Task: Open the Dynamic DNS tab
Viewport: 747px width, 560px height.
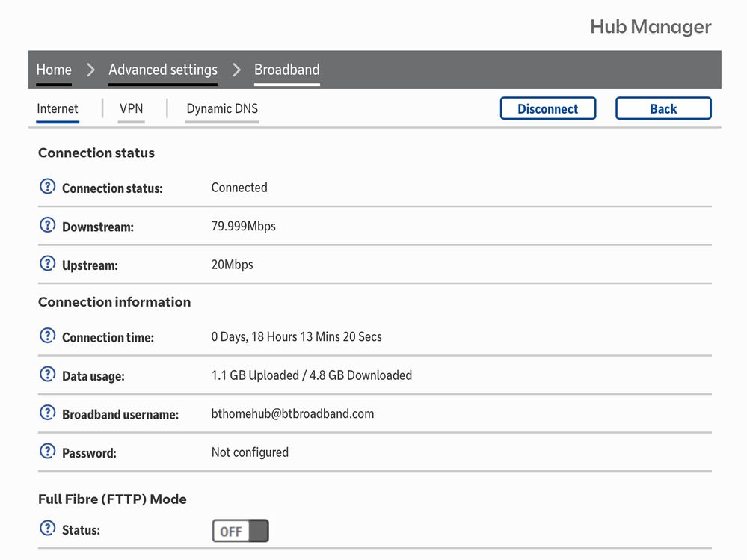Action: [x=222, y=108]
